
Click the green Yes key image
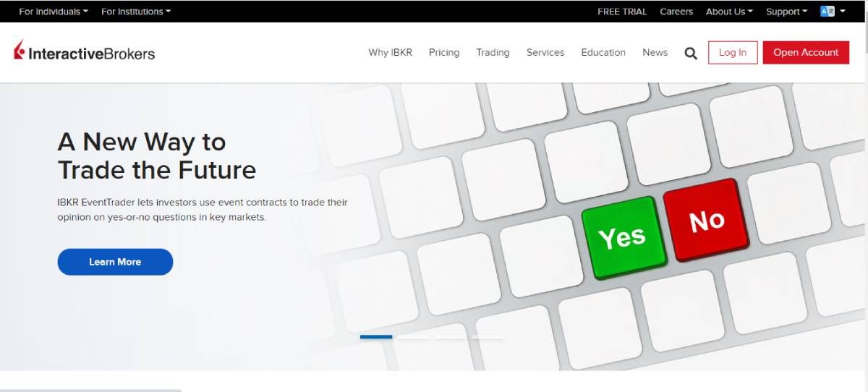pyautogui.click(x=624, y=237)
